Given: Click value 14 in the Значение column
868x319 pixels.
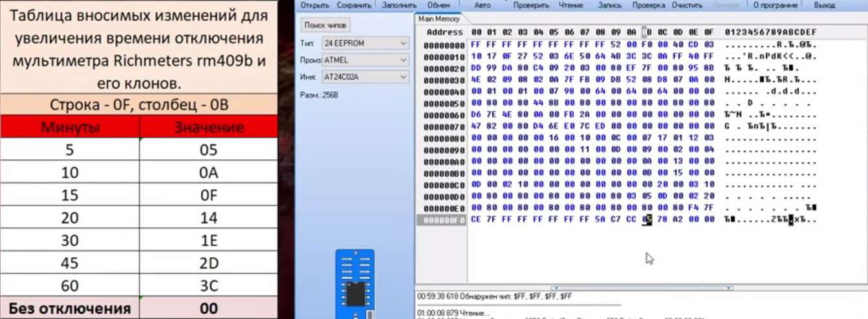Looking at the screenshot, I should coord(209,218).
